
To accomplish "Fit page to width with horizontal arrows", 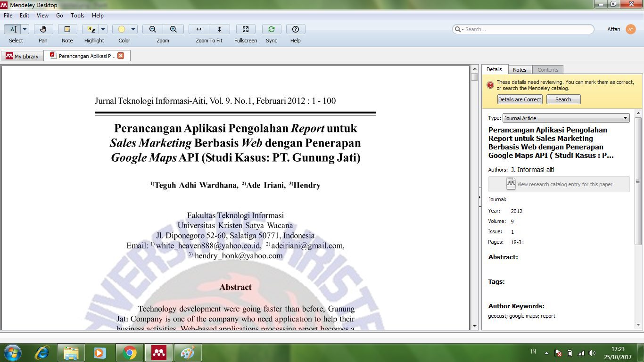I will point(199,29).
